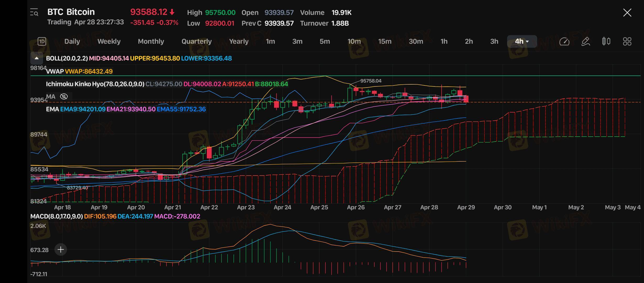The height and width of the screenshot is (283, 644).
Task: Open the speedometer indicator icon
Action: coord(564,41)
